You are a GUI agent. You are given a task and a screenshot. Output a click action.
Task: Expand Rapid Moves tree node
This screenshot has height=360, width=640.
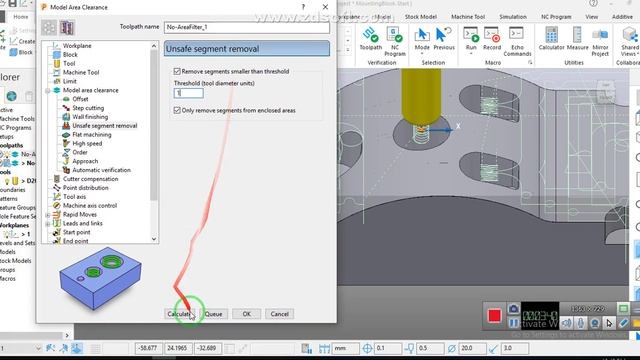click(x=48, y=215)
